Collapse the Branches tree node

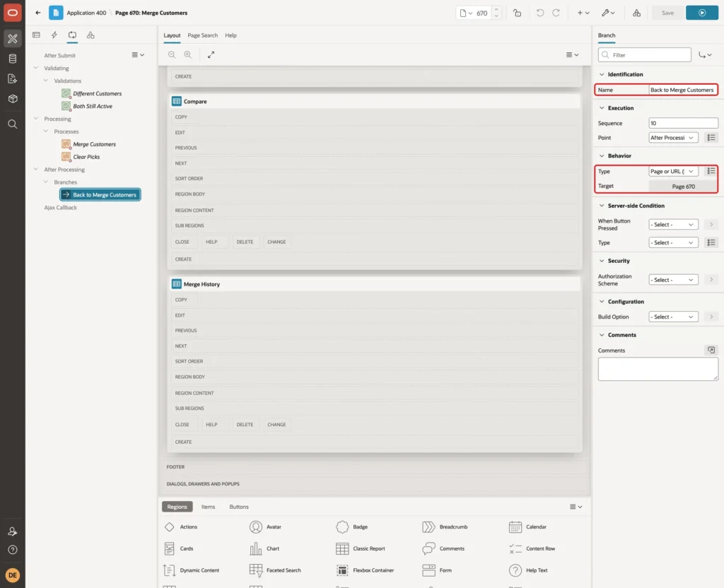click(46, 182)
